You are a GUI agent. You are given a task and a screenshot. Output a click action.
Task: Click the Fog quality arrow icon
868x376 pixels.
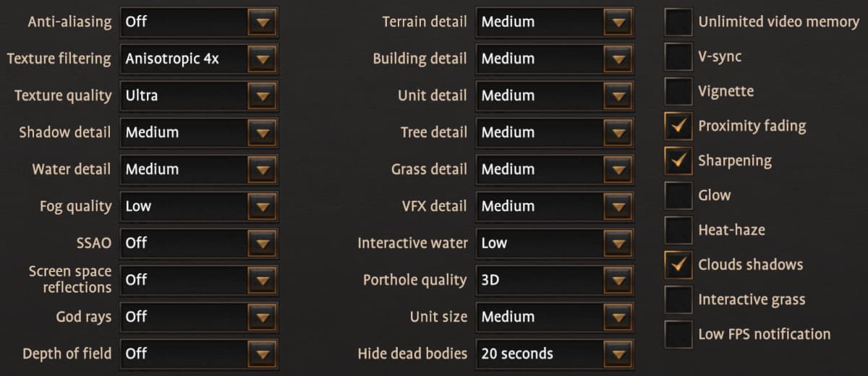point(261,207)
